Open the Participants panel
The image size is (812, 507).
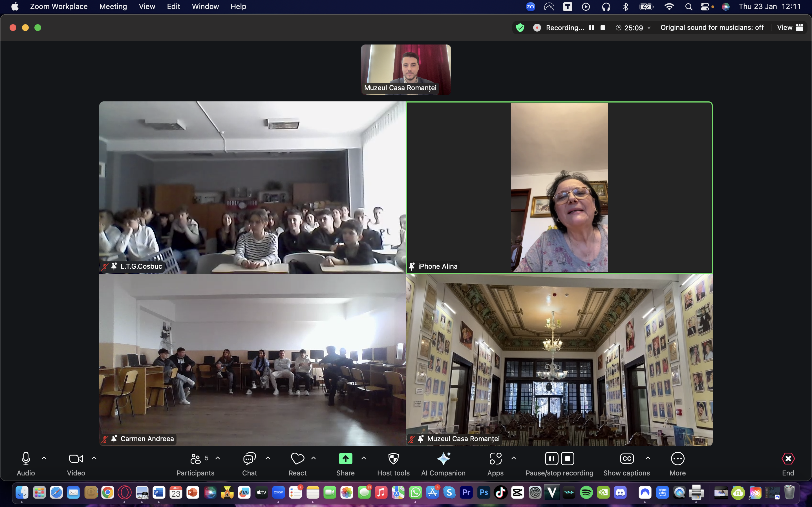tap(195, 459)
